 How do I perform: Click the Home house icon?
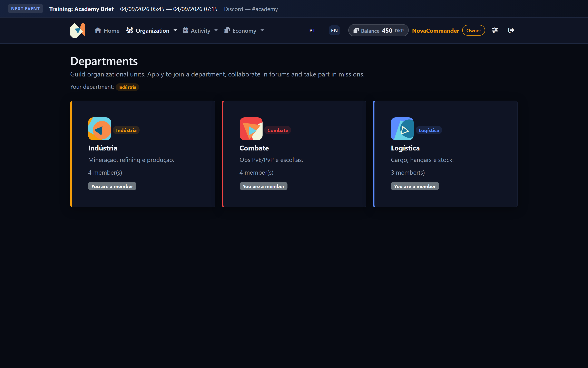pos(98,30)
